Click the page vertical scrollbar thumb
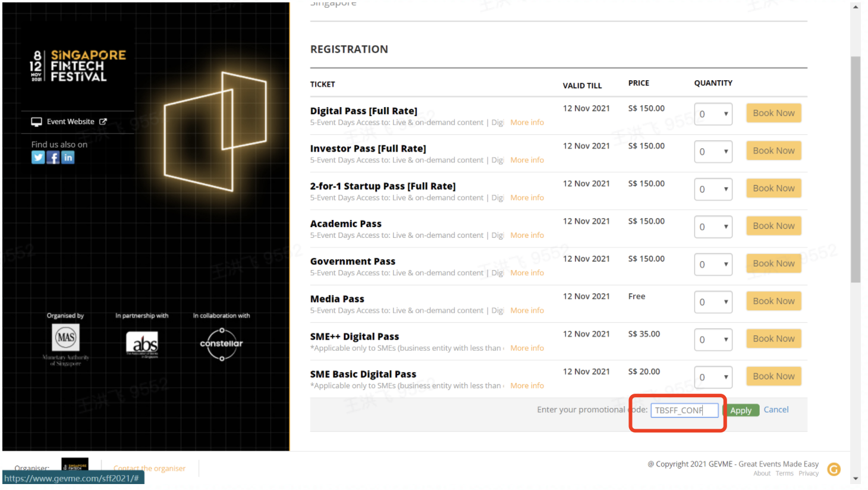The image size is (868, 490). click(x=856, y=169)
